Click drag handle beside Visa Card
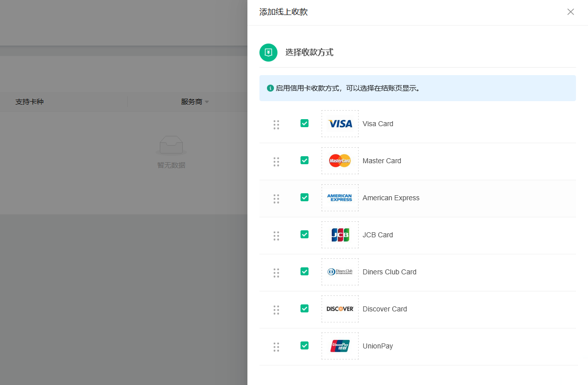This screenshot has width=588, height=385. 276,125
